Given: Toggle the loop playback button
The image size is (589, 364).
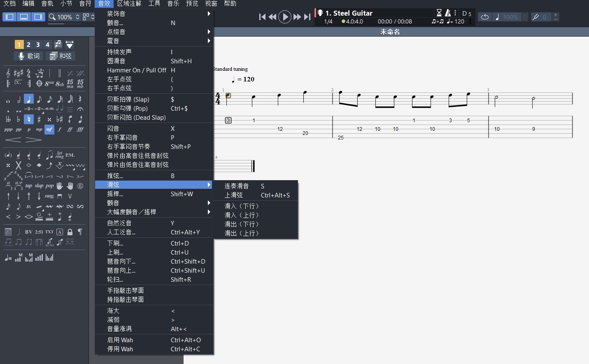Looking at the screenshot, I should pyautogui.click(x=485, y=17).
